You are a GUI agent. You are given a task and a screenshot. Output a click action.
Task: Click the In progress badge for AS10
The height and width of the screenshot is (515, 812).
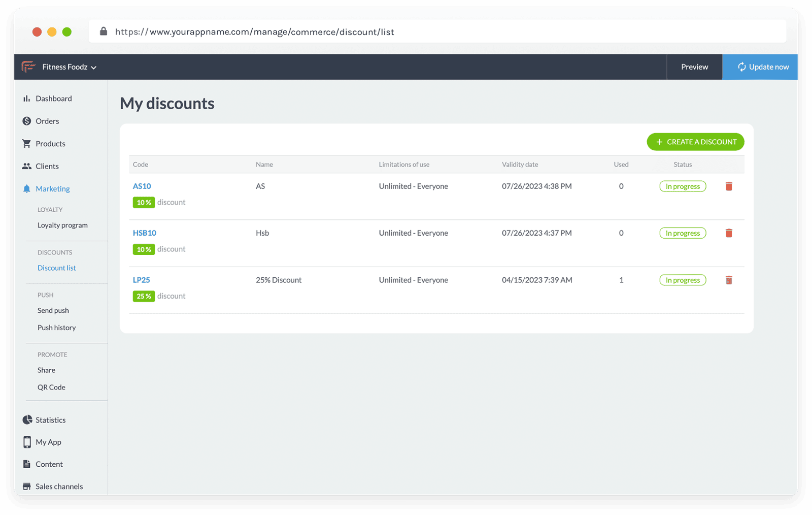click(x=682, y=186)
